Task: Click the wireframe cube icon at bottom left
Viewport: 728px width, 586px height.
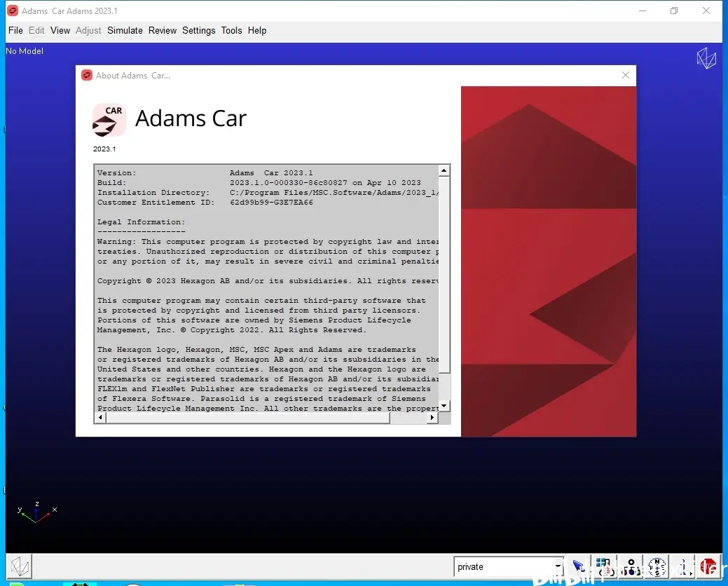Action: click(x=20, y=566)
